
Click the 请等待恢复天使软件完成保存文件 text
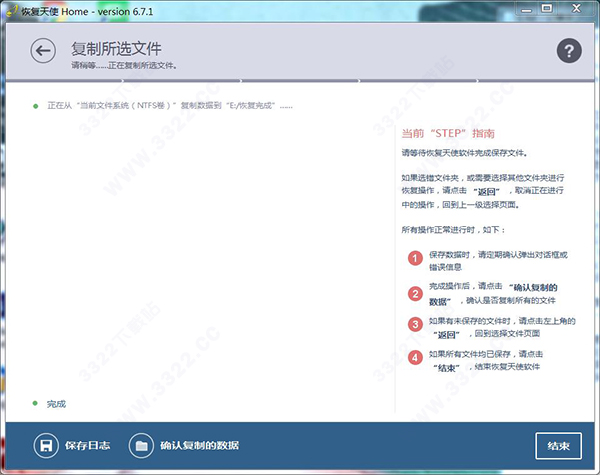pos(465,153)
